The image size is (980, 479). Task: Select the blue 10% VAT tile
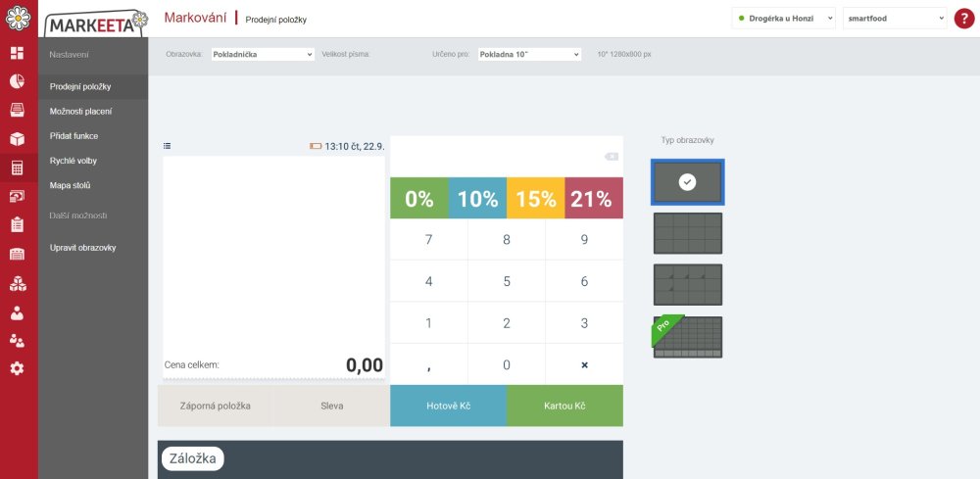(x=477, y=198)
